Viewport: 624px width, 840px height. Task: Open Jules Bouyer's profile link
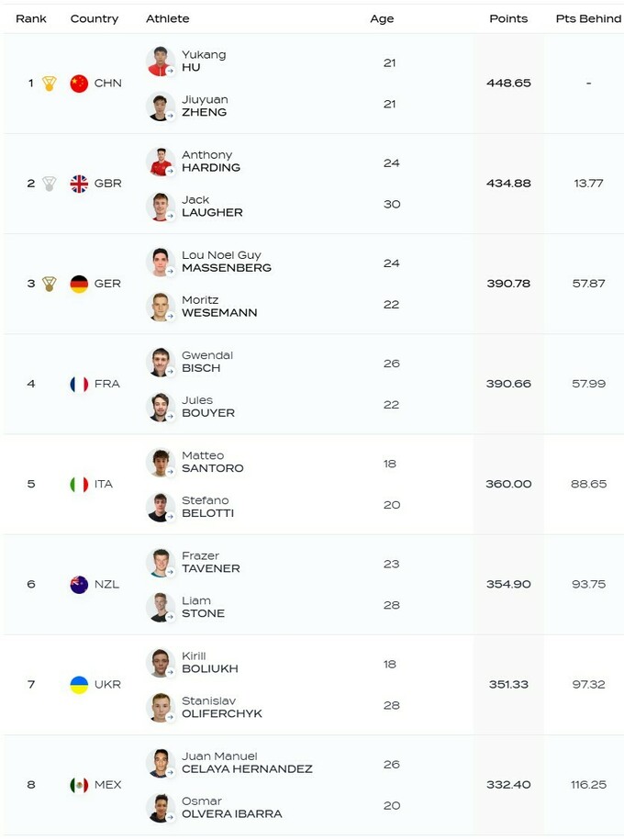207,407
